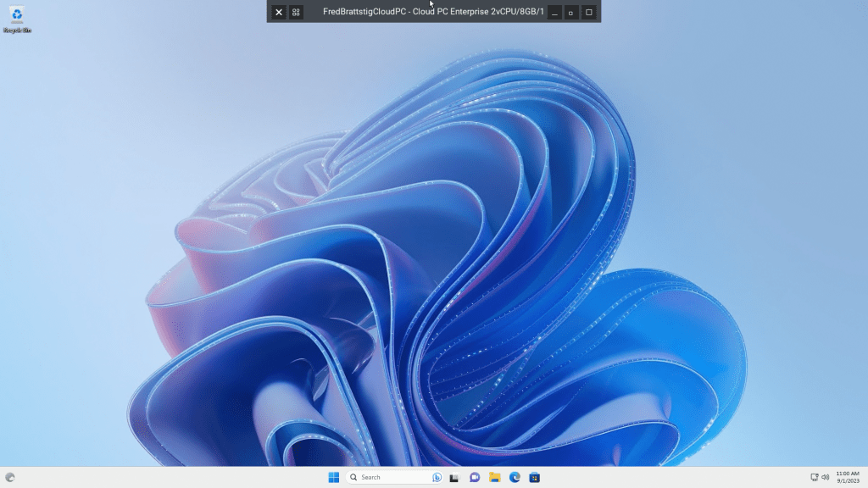Screen dimensions: 868x488
Task: Launch Microsoft Edge from the taskbar
Action: click(515, 477)
